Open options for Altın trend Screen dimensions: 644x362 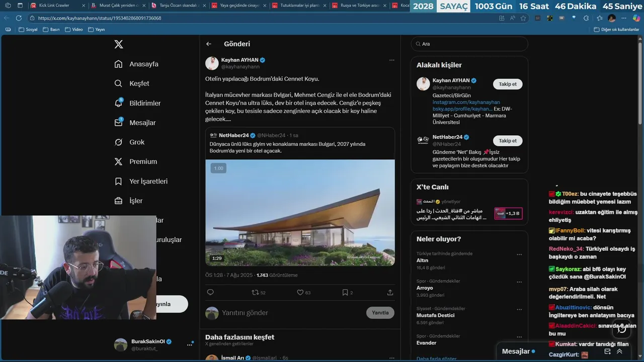[519, 254]
